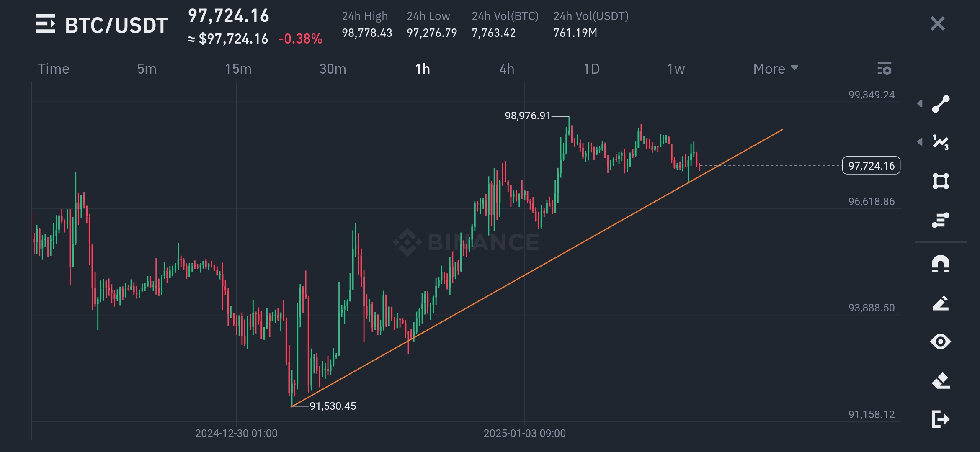The height and width of the screenshot is (452, 980).
Task: Switch to the 15m timeframe
Action: click(x=238, y=69)
